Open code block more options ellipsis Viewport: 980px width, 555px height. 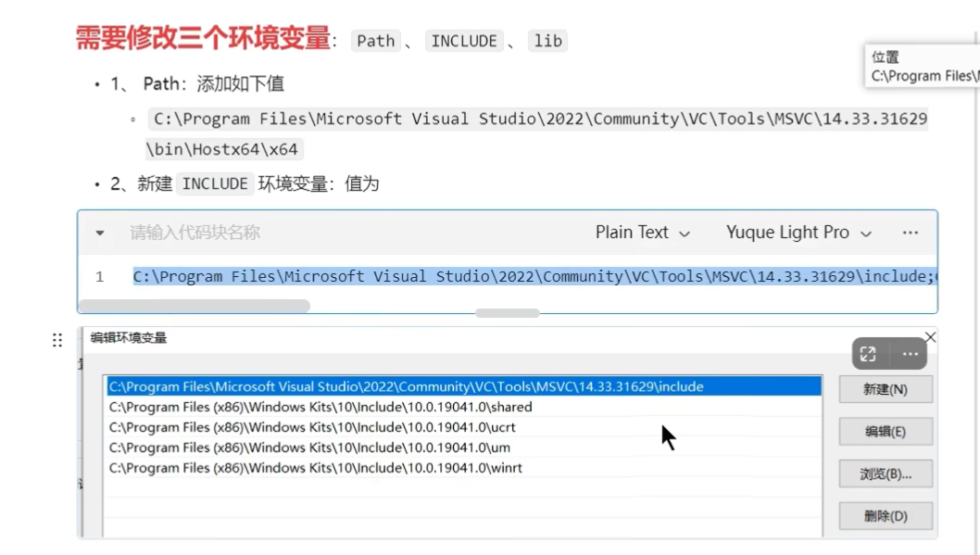pyautogui.click(x=910, y=233)
